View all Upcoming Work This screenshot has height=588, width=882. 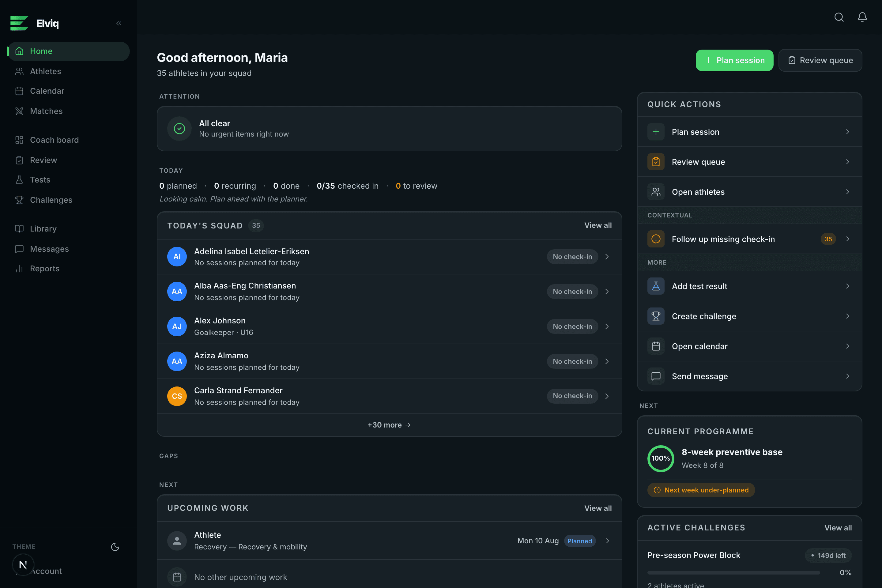click(598, 508)
